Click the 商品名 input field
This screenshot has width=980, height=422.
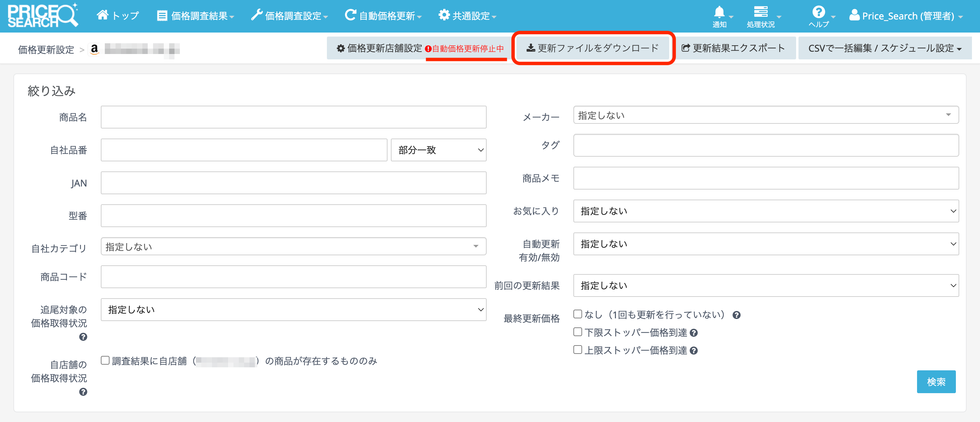point(293,117)
